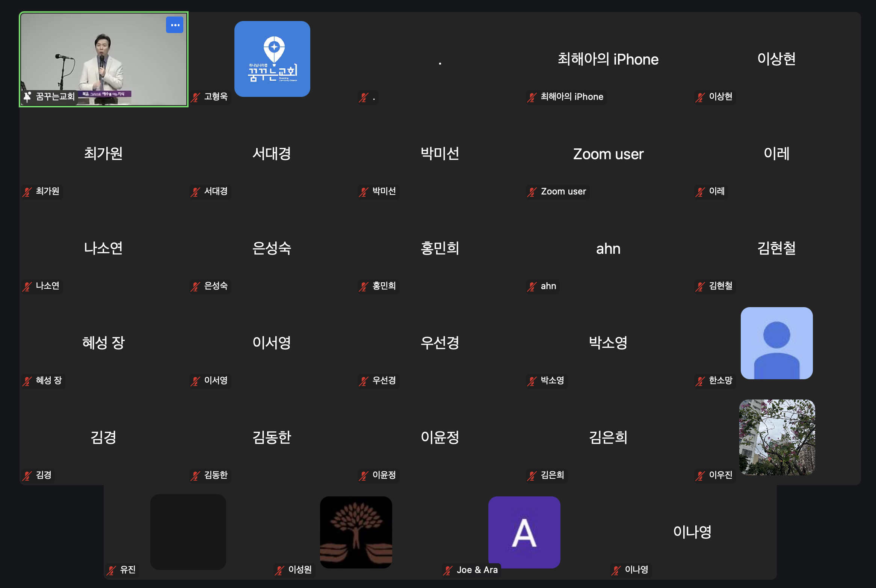876x588 pixels.
Task: Click the tree image avatar of 이성원
Action: [x=356, y=532]
